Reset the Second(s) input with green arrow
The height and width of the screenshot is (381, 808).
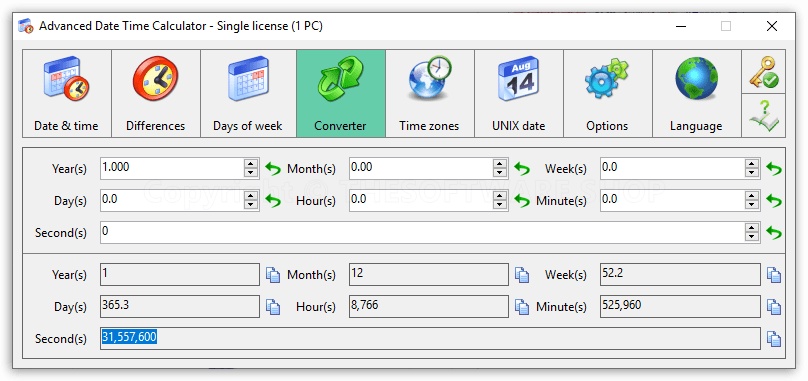[x=773, y=233]
